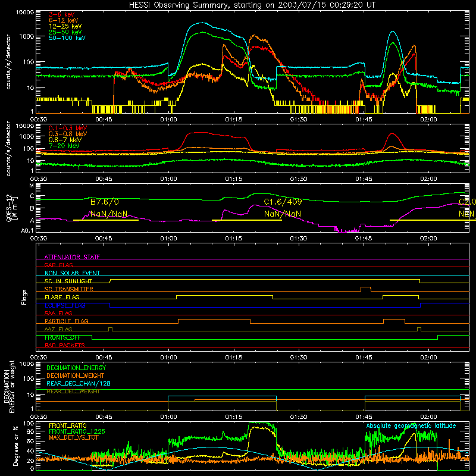Select the NON_SOLAR_EVENT flag label
The height and width of the screenshot is (476, 476).
pyautogui.click(x=72, y=273)
